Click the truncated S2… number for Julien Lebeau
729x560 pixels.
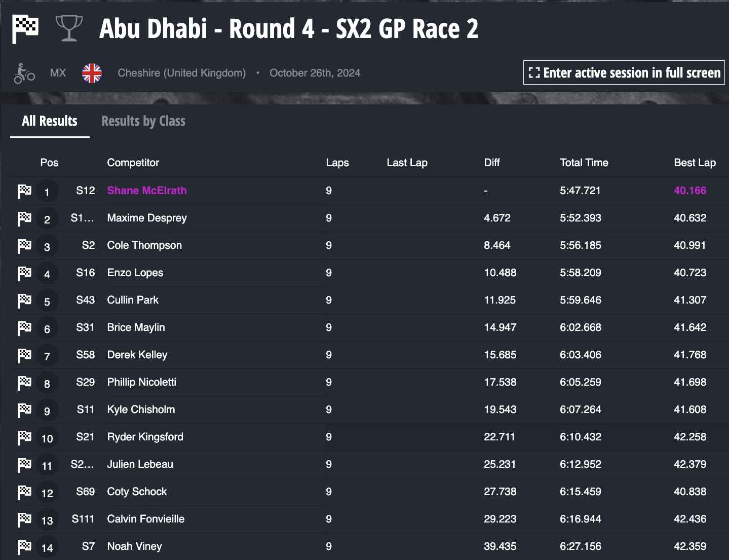pyautogui.click(x=82, y=464)
